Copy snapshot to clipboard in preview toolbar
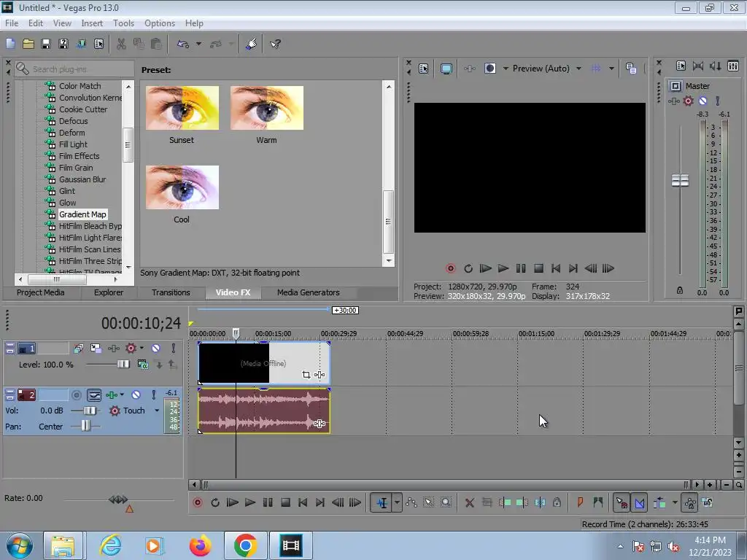Viewport: 747px width, 560px height. (x=631, y=69)
